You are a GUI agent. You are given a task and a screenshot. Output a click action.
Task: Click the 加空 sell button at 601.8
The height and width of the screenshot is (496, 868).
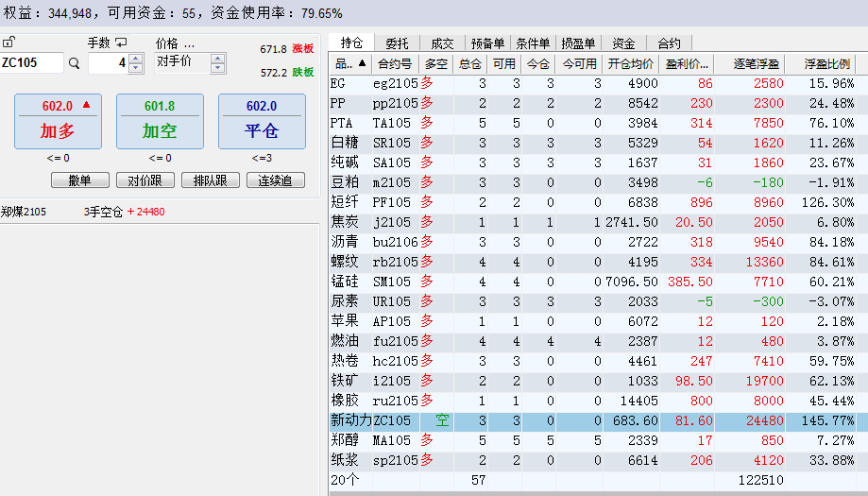click(x=160, y=121)
